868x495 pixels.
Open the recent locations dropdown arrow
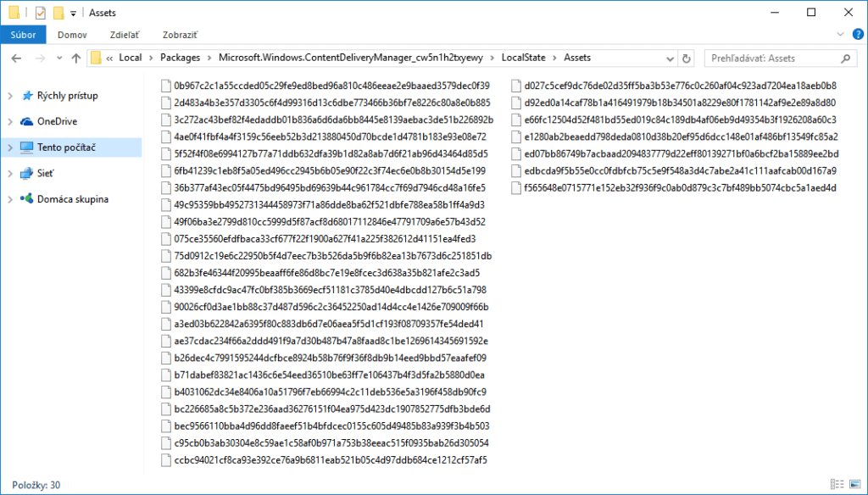[x=59, y=58]
